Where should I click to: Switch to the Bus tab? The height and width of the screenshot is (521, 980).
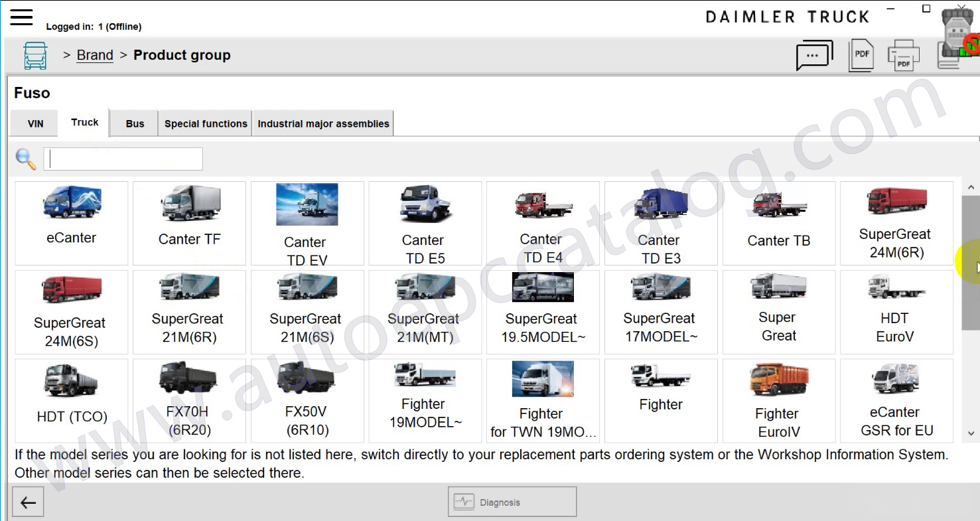click(135, 124)
